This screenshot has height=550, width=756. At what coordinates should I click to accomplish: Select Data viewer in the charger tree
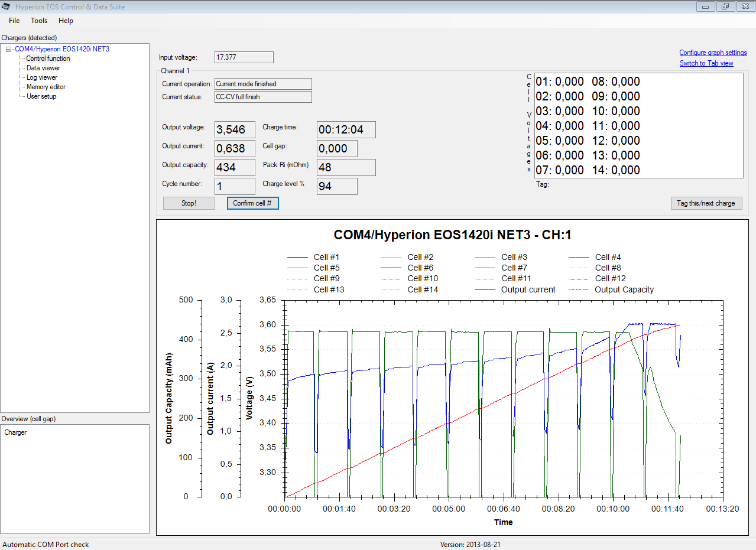[43, 68]
